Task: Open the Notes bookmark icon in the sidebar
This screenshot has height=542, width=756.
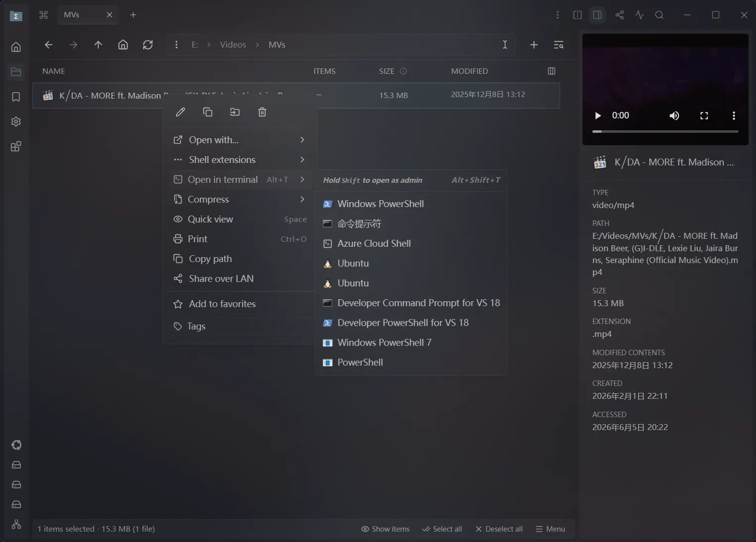Action: [16, 97]
